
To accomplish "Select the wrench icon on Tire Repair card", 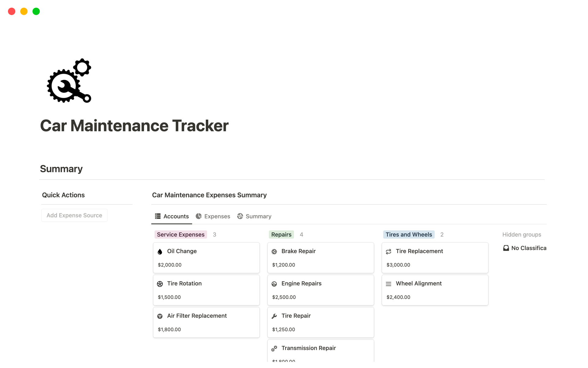I will [x=274, y=316].
